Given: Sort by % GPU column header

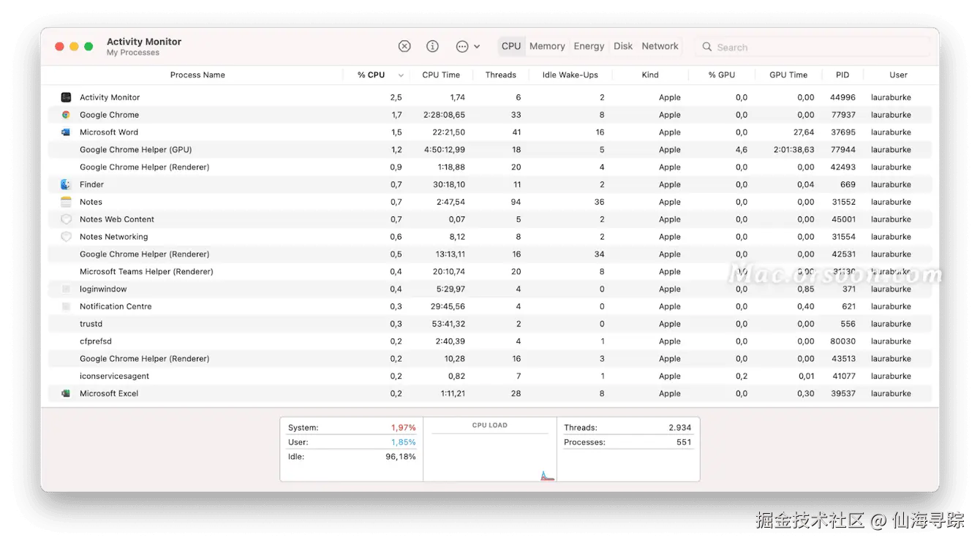Looking at the screenshot, I should pyautogui.click(x=721, y=75).
